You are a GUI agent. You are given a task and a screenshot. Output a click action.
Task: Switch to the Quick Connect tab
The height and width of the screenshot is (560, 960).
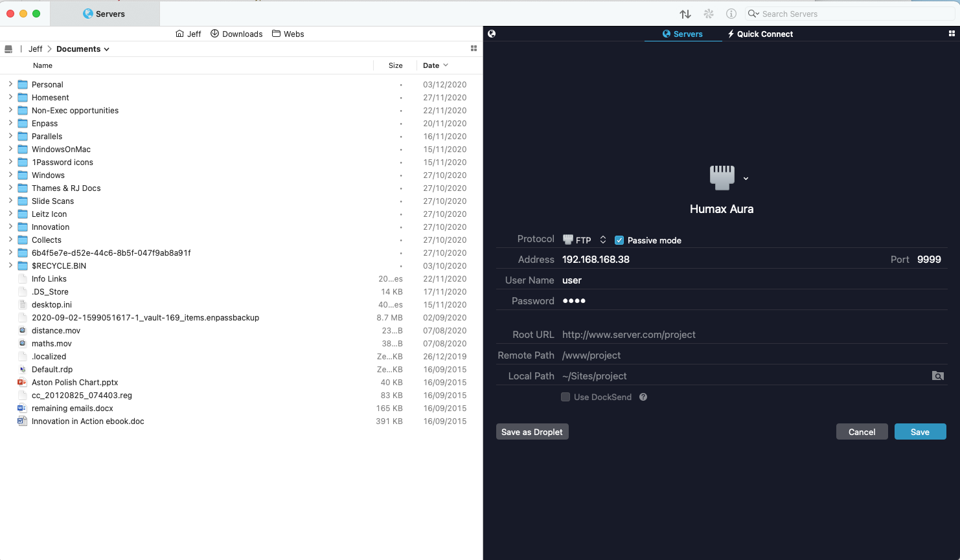coord(760,34)
